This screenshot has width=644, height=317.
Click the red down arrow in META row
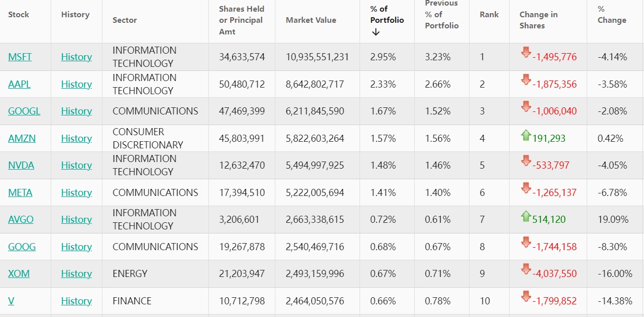526,188
